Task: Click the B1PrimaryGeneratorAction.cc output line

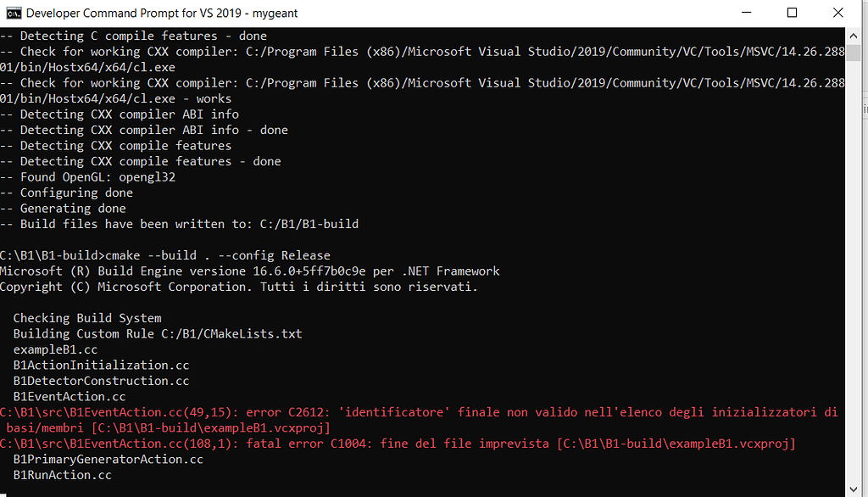Action: [x=108, y=459]
